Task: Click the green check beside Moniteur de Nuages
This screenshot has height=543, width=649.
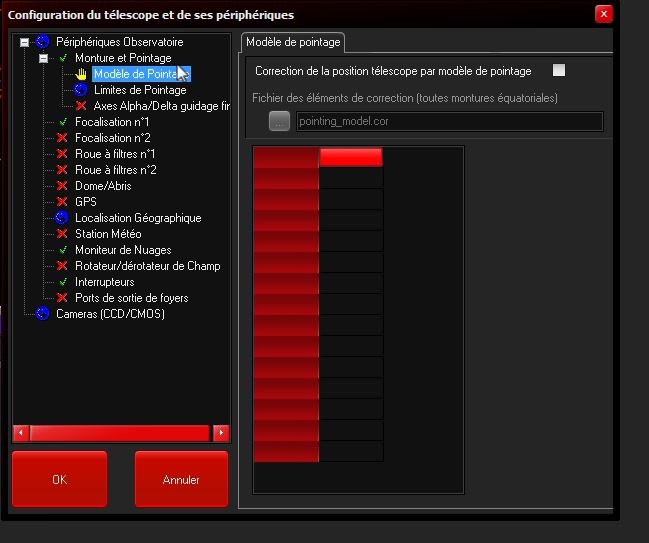Action: point(62,250)
